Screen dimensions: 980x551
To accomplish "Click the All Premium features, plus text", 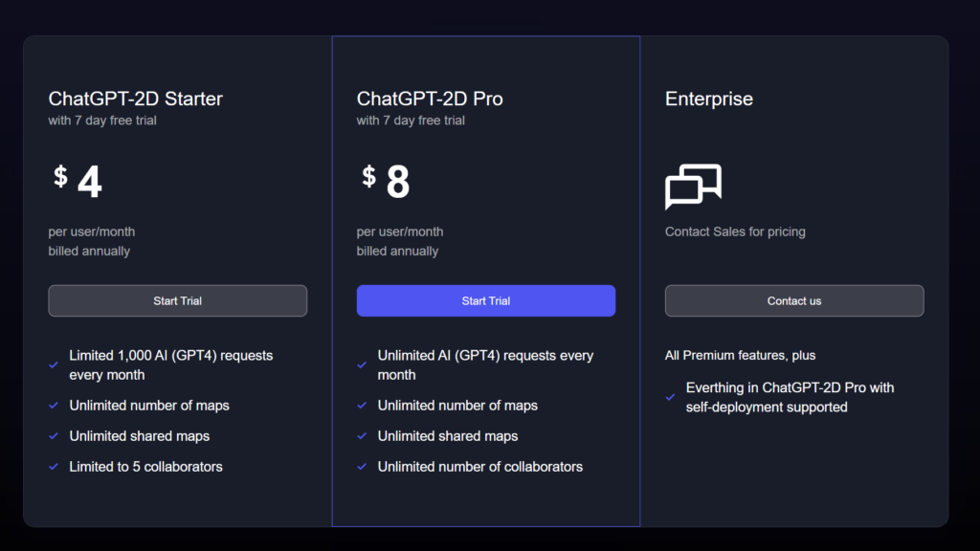I will click(740, 355).
